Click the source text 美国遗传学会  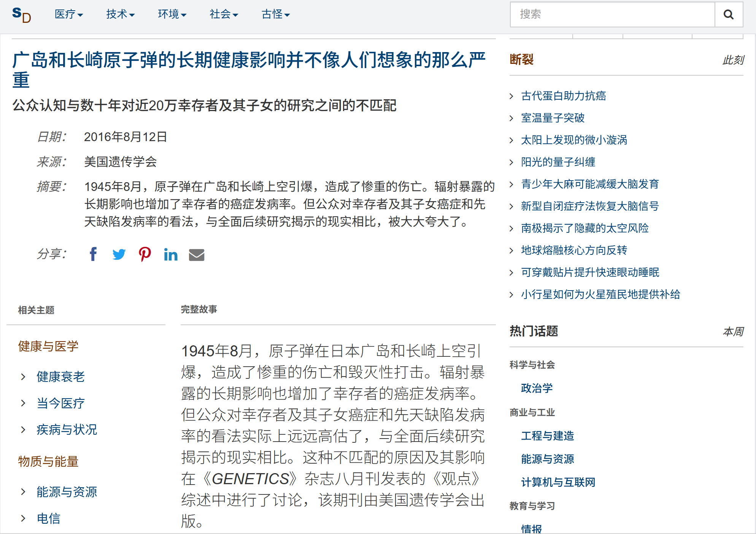120,162
